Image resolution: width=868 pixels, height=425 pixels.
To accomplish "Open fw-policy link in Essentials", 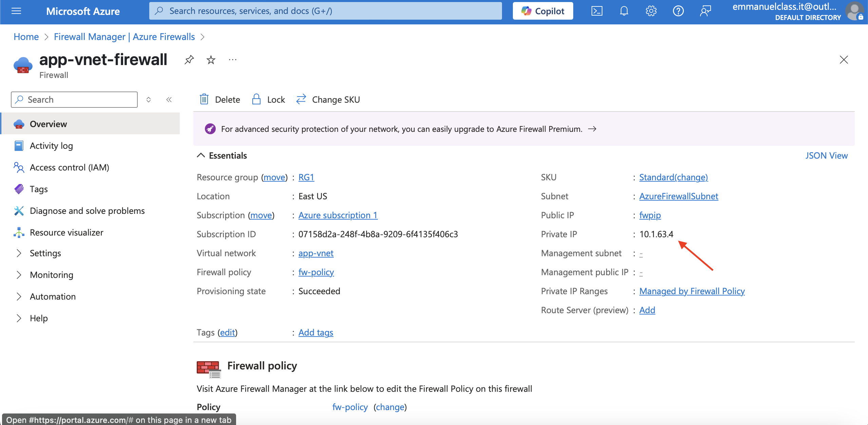I will pyautogui.click(x=316, y=272).
